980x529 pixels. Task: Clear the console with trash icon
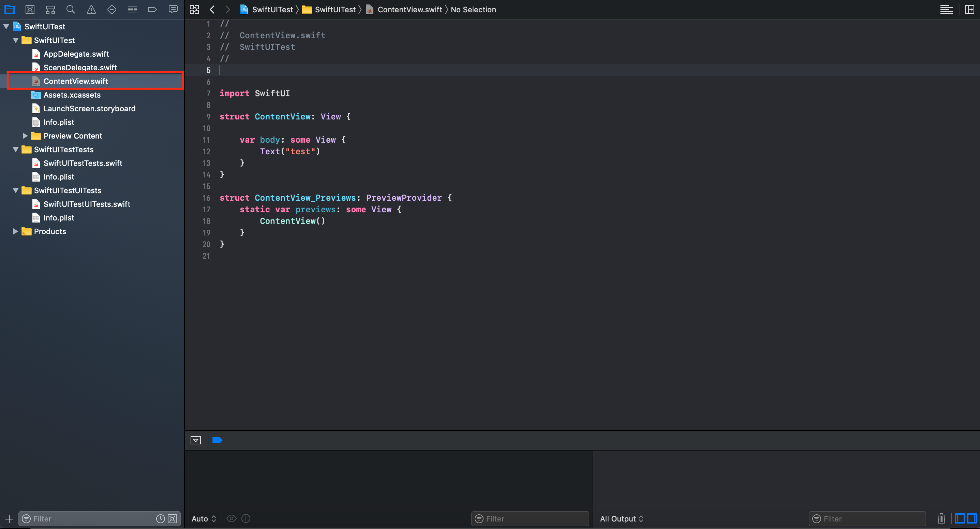[941, 518]
